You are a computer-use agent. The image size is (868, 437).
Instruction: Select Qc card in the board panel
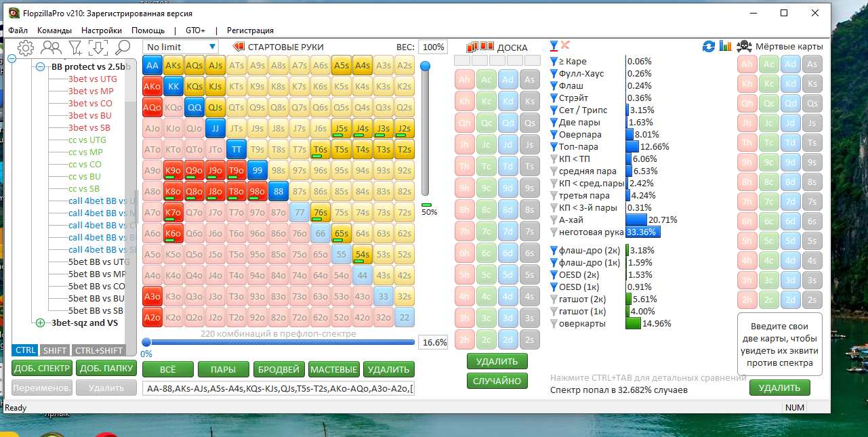487,123
